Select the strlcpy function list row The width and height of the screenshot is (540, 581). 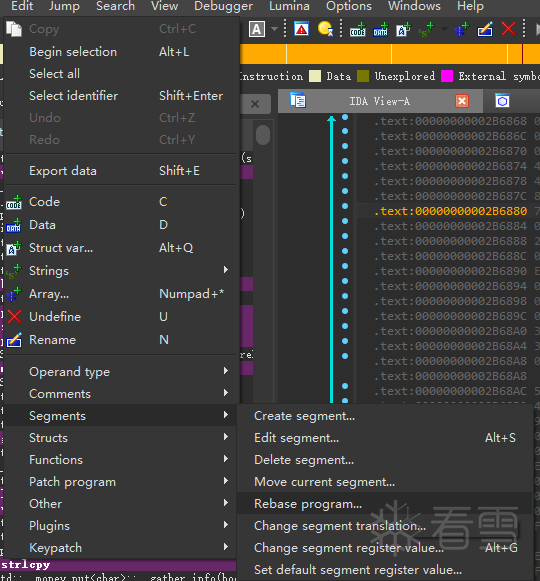coord(118,565)
